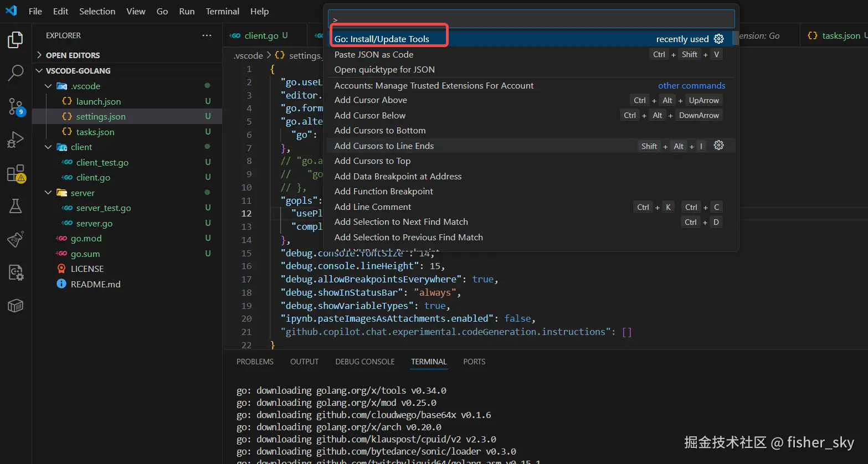Collapse the server folder chevron
Image resolution: width=868 pixels, height=464 pixels.
click(48, 193)
